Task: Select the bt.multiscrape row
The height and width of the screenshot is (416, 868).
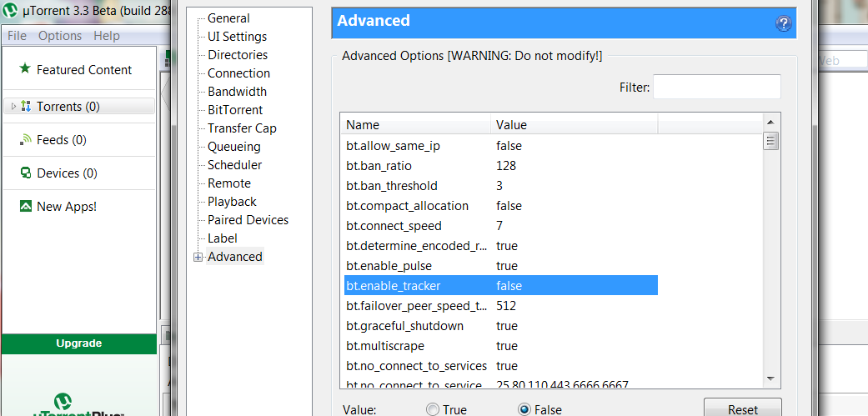Action: [x=501, y=346]
